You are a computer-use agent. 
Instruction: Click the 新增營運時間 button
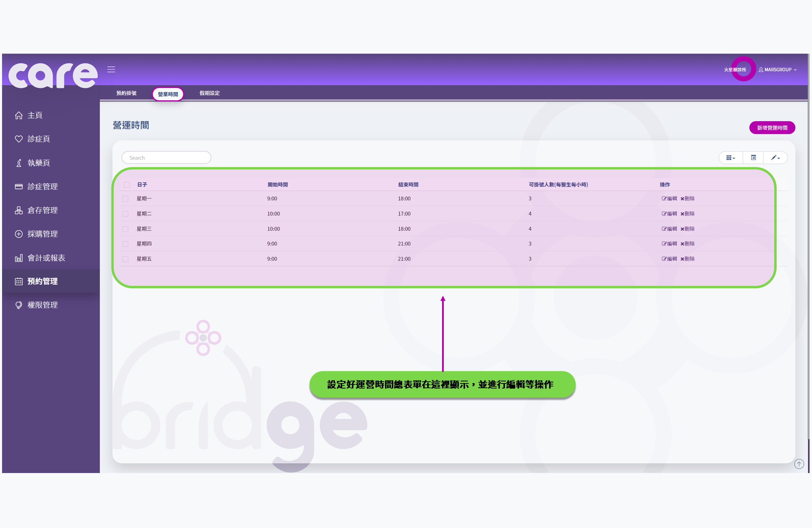tap(772, 127)
